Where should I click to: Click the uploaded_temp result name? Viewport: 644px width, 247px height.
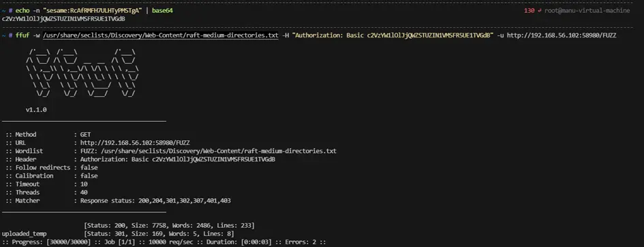(25, 233)
